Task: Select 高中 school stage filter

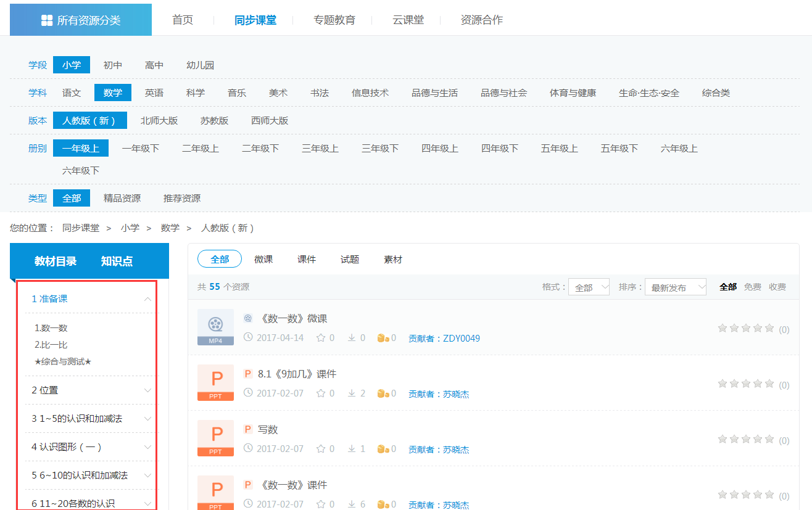Action: point(154,65)
